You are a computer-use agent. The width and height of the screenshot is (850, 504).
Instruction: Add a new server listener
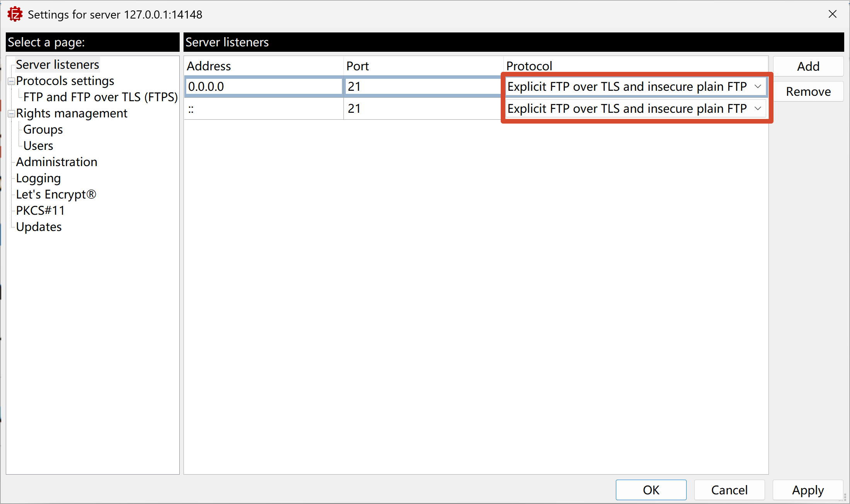click(x=808, y=66)
